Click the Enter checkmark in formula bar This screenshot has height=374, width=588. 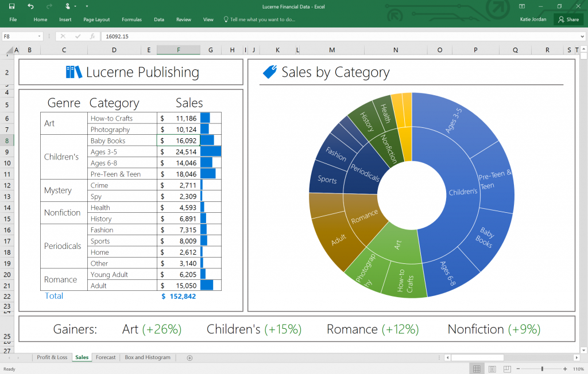coord(78,36)
